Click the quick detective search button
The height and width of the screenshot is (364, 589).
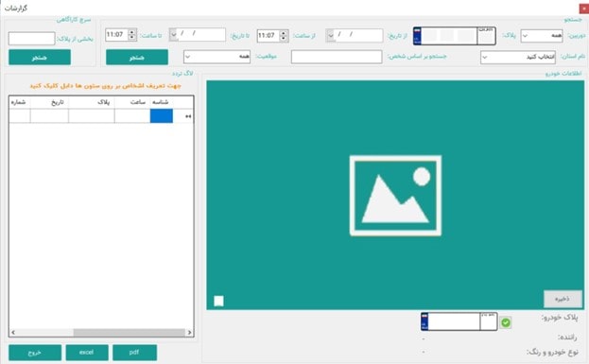click(40, 58)
